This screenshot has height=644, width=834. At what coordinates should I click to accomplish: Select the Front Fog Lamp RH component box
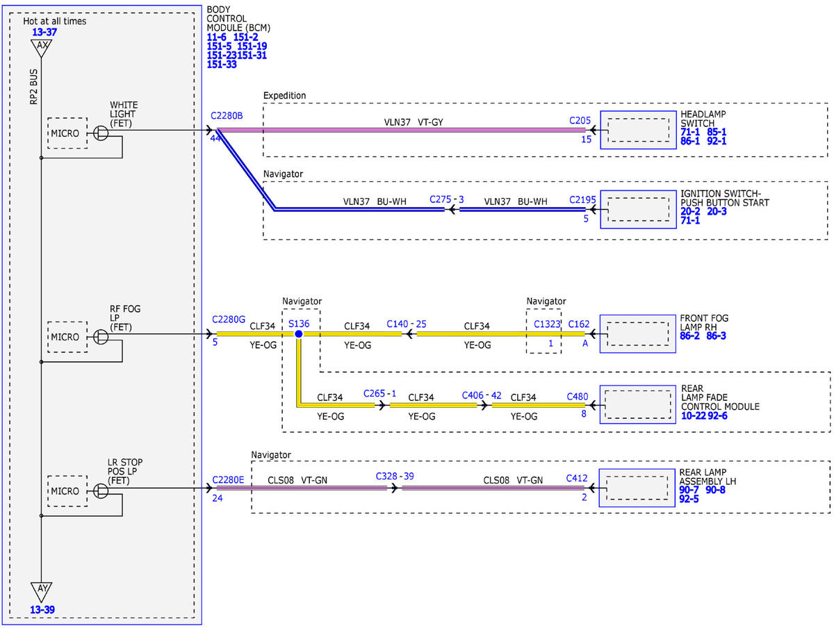pyautogui.click(x=638, y=334)
